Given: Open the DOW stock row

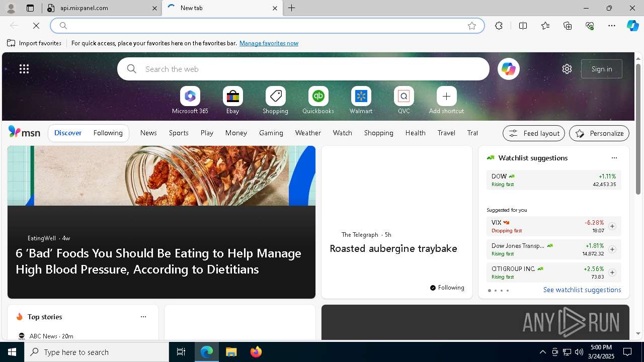Looking at the screenshot, I should pyautogui.click(x=553, y=180).
